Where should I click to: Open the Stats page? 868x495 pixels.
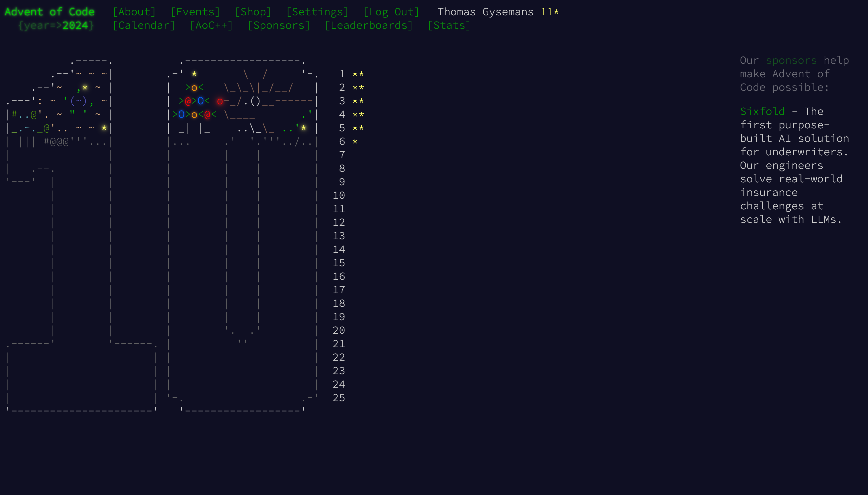449,26
